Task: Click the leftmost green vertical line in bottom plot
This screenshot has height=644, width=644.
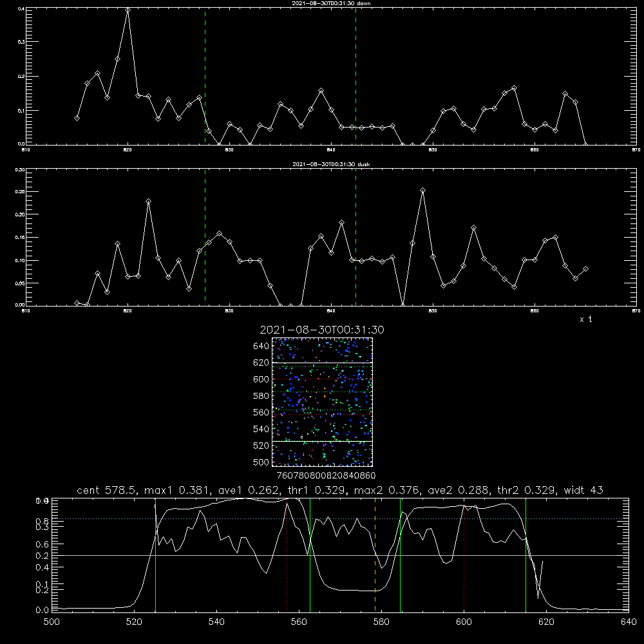Action: [156, 554]
